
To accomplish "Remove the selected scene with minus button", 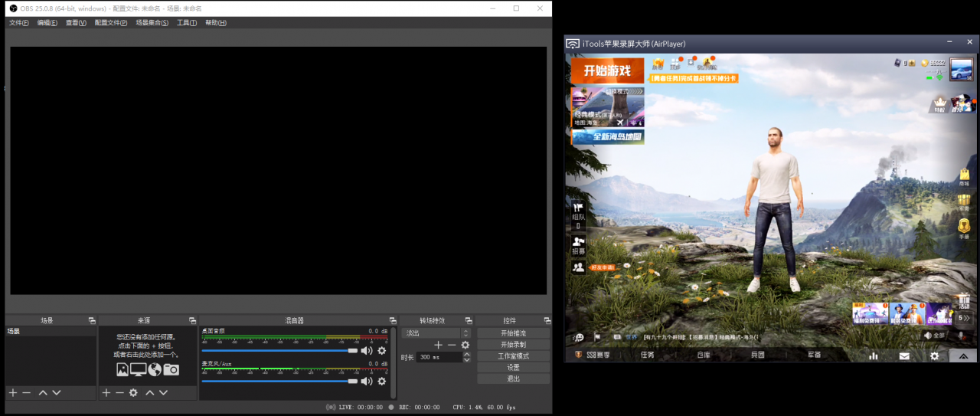I will [x=26, y=392].
